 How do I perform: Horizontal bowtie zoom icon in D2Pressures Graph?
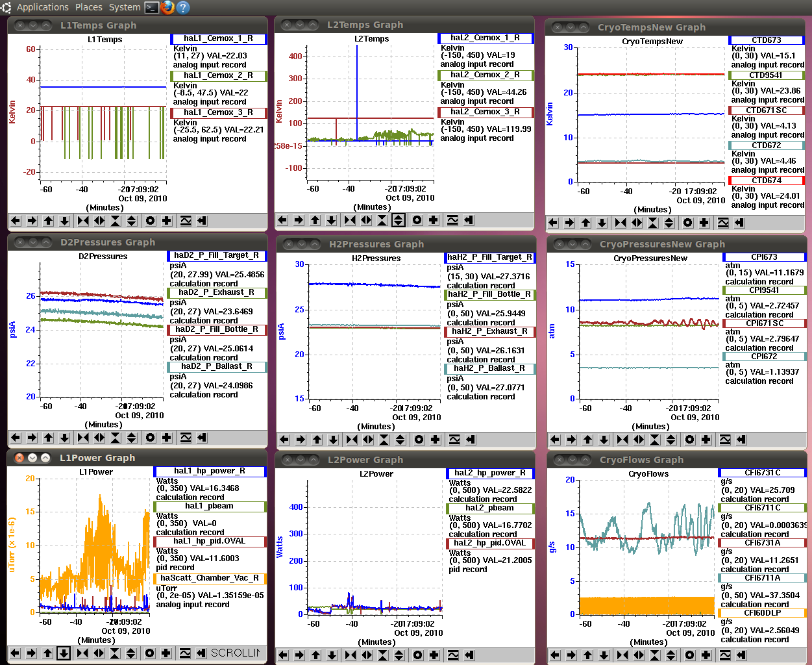click(83, 438)
